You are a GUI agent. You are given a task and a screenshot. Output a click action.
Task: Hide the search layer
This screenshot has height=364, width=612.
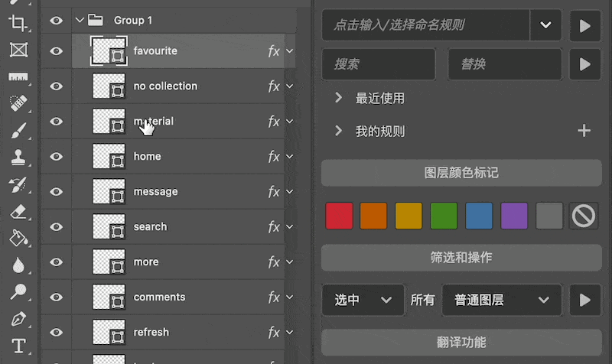pos(56,226)
